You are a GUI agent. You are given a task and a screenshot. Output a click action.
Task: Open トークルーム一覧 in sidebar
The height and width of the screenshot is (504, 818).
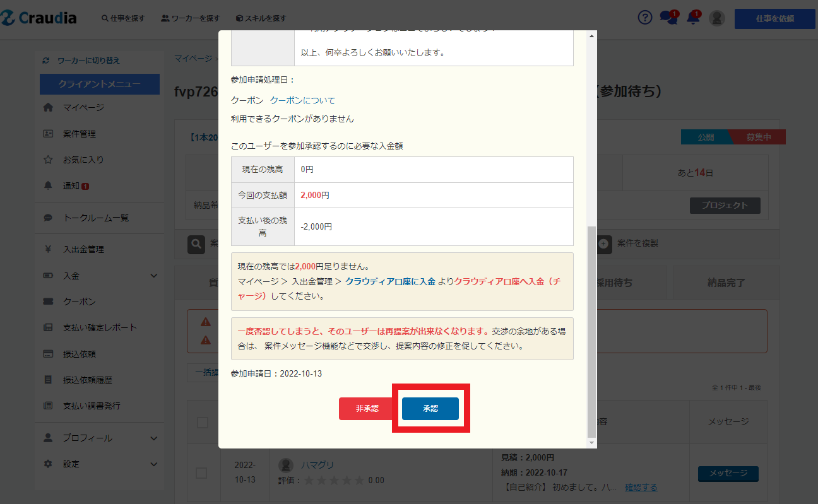coord(95,218)
